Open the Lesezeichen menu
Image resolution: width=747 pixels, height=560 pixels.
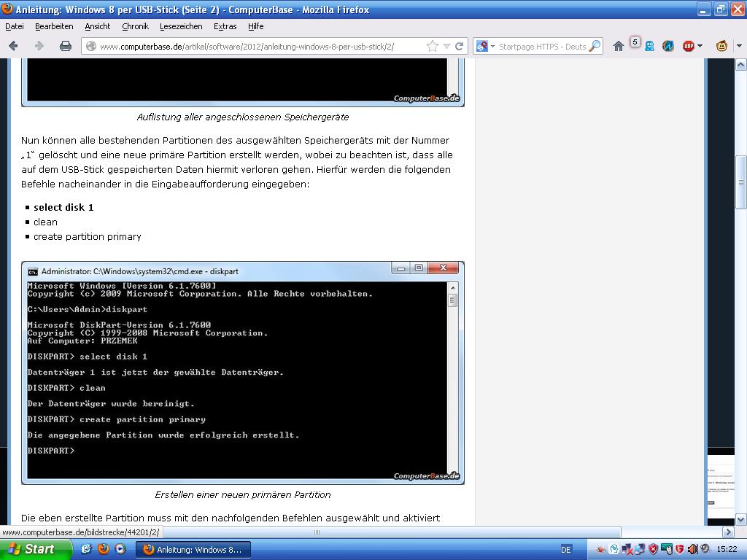tap(181, 26)
